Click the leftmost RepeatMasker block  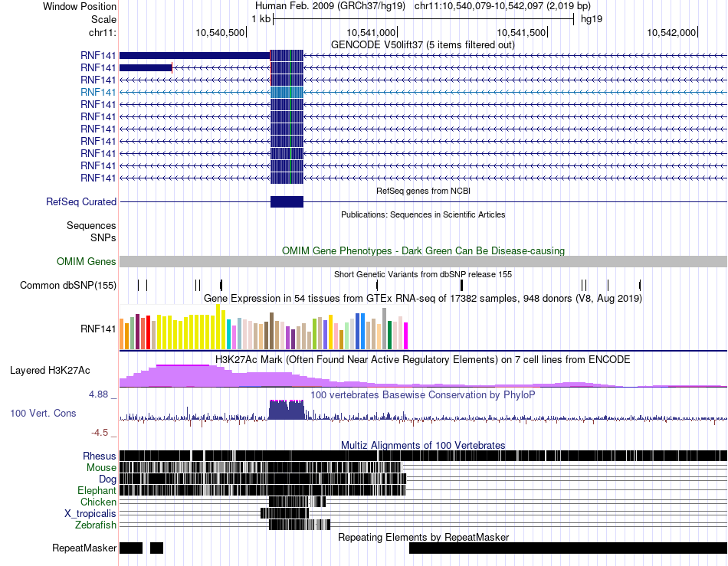[x=131, y=548]
